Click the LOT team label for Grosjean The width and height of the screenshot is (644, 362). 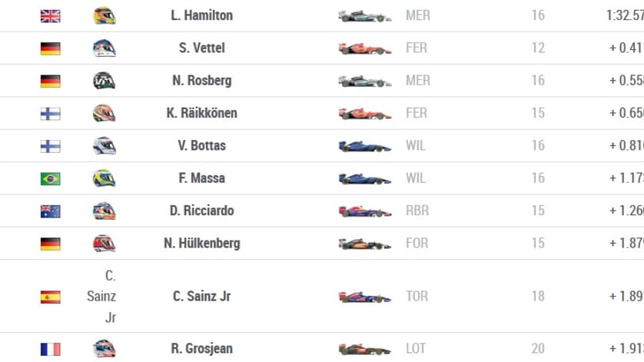tap(416, 349)
